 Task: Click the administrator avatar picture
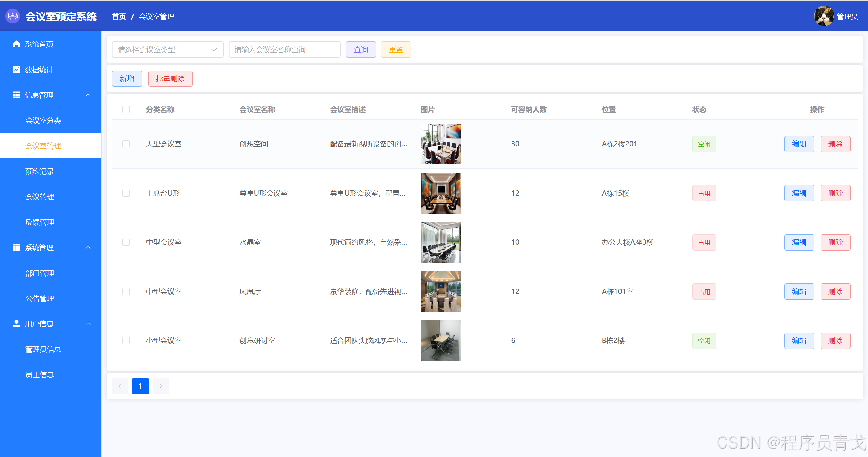[x=824, y=16]
